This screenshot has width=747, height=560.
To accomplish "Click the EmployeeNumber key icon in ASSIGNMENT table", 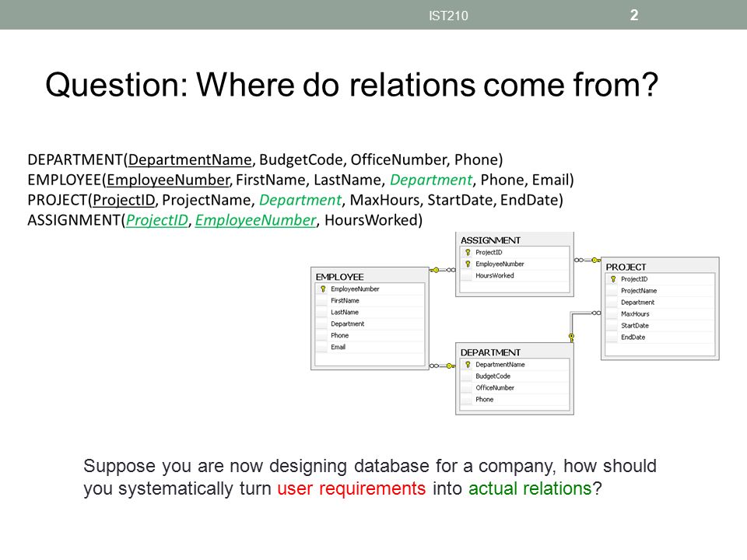I will [468, 264].
